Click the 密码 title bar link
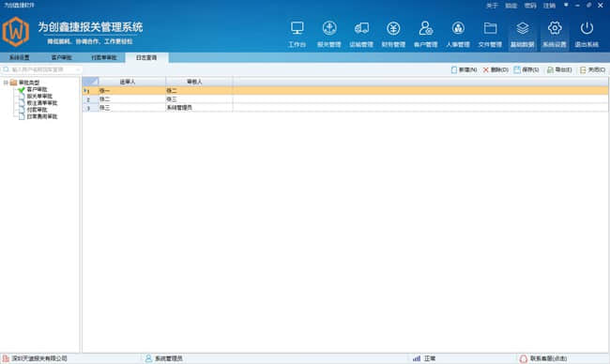 pos(530,6)
